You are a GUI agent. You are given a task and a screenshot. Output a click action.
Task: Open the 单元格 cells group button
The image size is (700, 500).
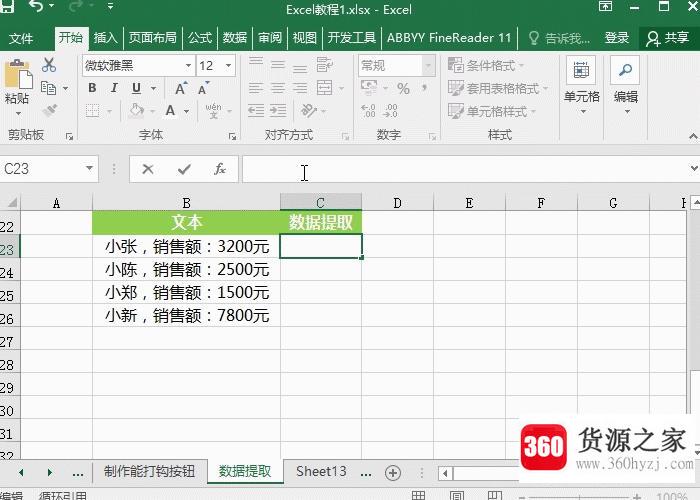[581, 85]
